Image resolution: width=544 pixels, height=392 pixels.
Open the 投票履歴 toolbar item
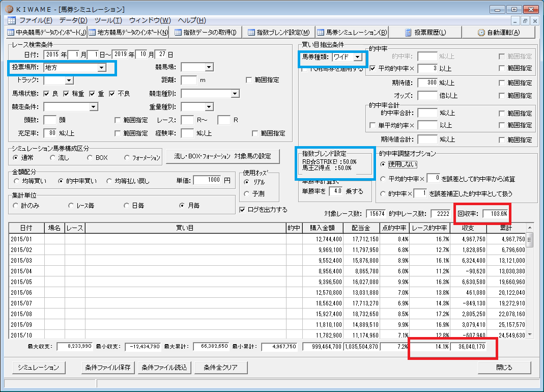pyautogui.click(x=425, y=32)
